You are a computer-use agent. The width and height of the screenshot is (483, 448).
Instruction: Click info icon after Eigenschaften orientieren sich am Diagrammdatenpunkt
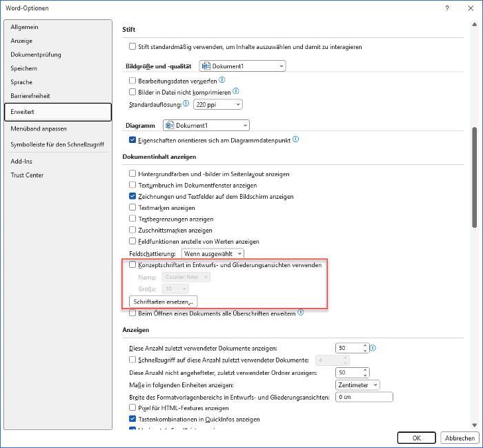pos(295,139)
